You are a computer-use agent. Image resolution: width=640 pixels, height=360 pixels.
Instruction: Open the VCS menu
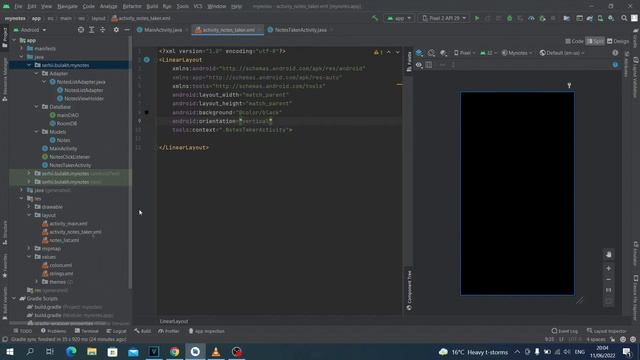pos(198,7)
